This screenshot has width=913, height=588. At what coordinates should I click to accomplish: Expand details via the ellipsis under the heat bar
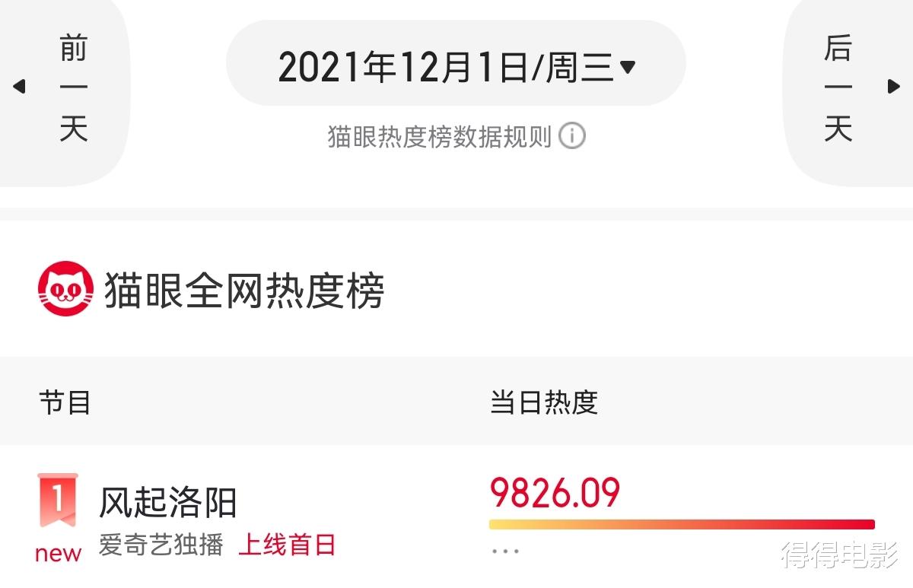[505, 551]
